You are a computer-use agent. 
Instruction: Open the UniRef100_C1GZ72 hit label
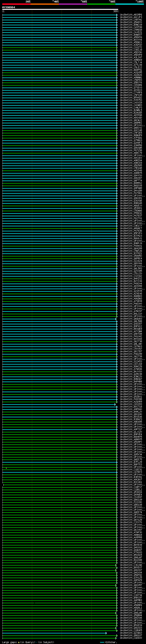point(131,47)
